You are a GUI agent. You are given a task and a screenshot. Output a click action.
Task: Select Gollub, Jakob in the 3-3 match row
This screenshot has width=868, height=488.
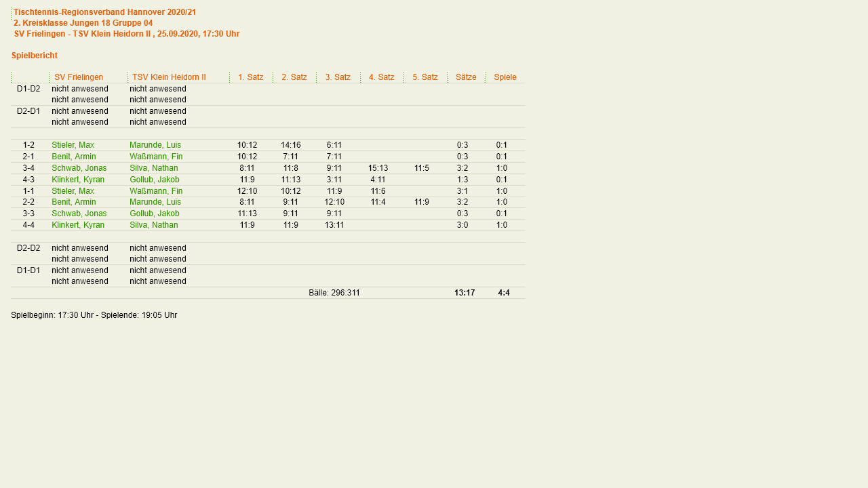(155, 213)
